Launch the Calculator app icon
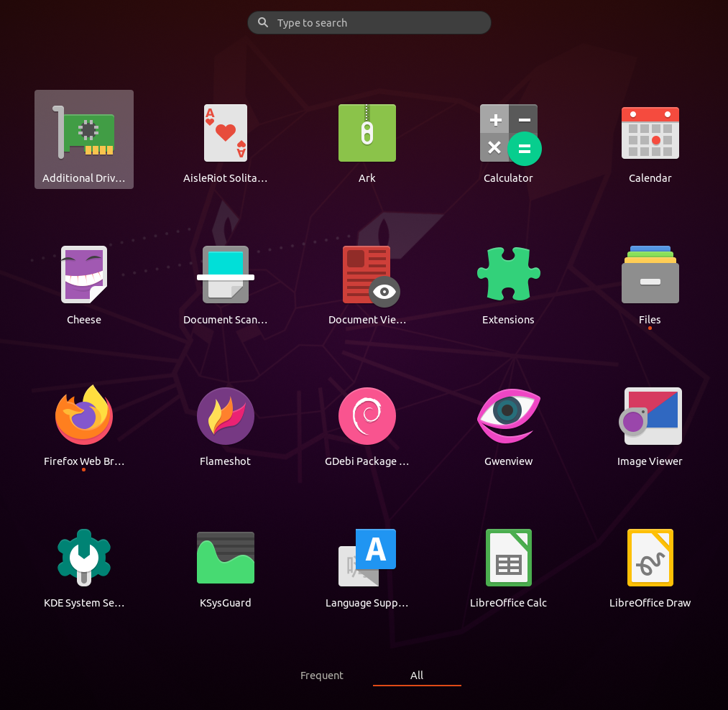The width and height of the screenshot is (728, 710). click(510, 134)
